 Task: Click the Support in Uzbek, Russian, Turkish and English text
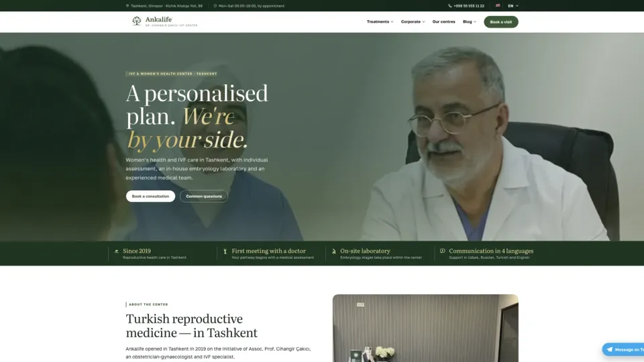(489, 257)
